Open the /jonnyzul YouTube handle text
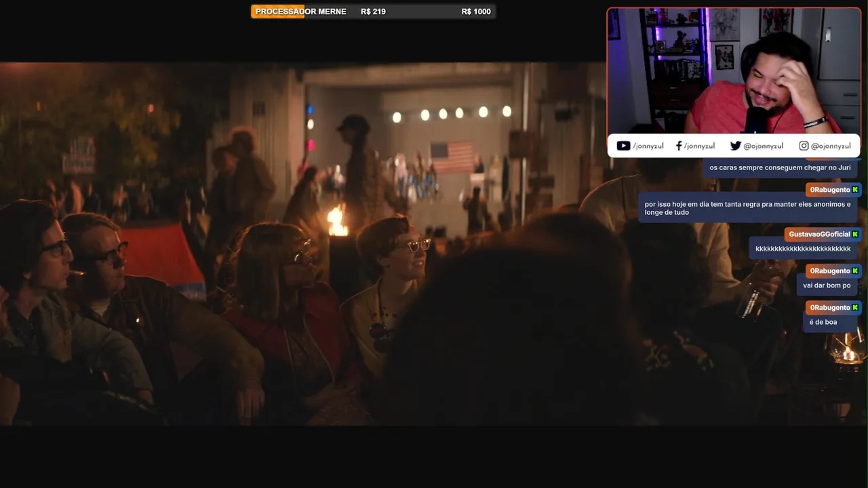The height and width of the screenshot is (488, 868). (648, 146)
